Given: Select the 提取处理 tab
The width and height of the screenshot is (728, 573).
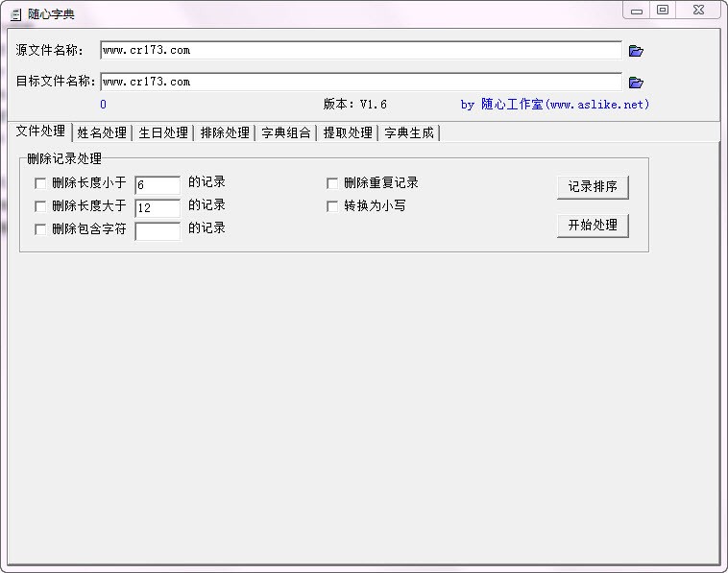Looking at the screenshot, I should (348, 132).
